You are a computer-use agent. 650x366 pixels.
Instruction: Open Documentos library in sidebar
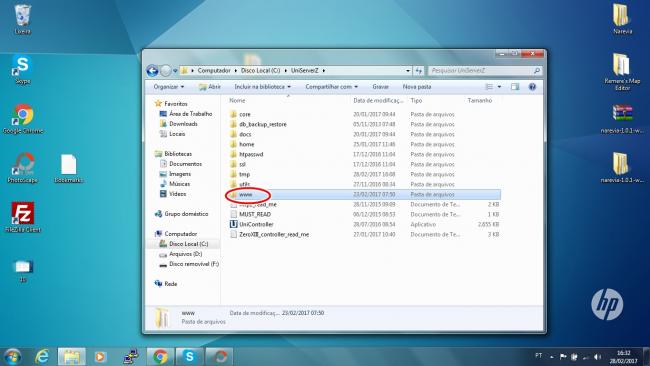coord(181,164)
